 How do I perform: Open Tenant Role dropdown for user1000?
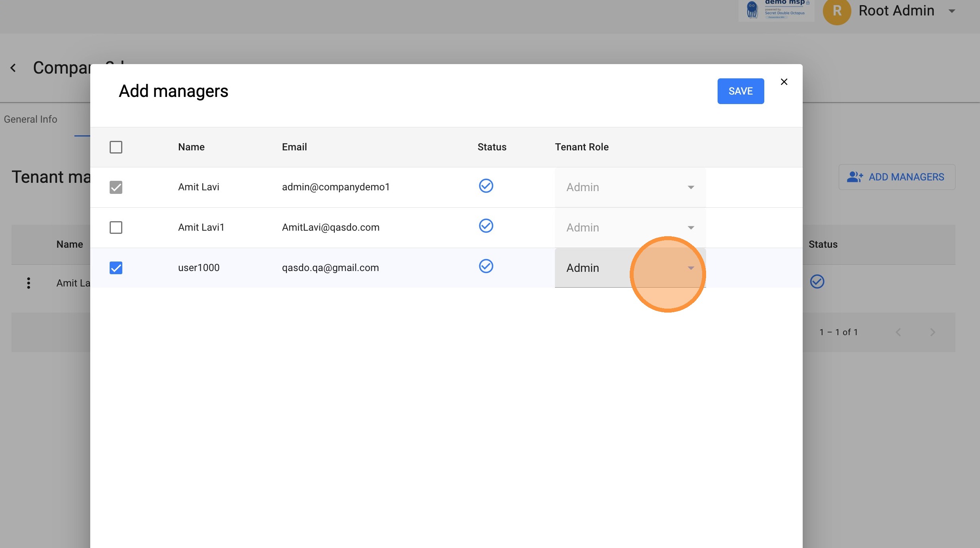pos(630,268)
